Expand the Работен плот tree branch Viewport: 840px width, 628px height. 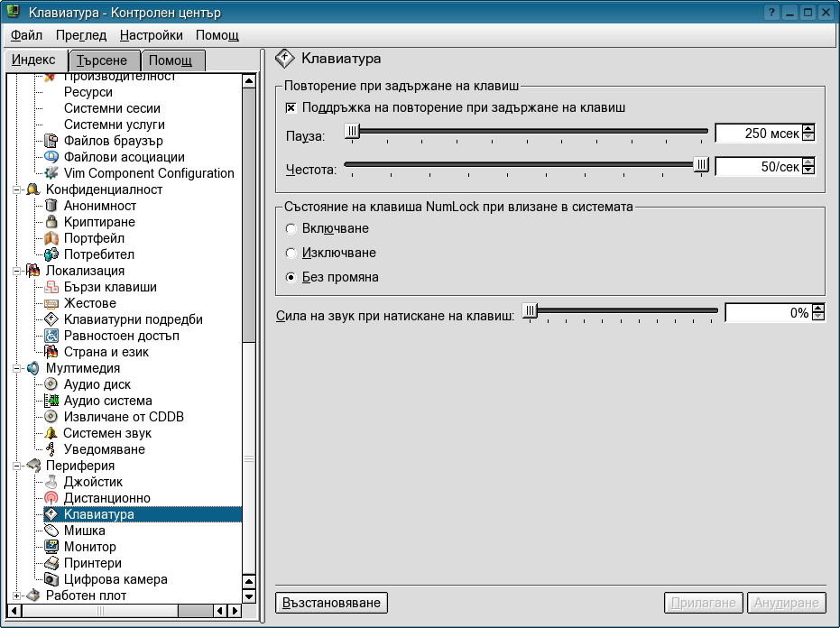17,596
